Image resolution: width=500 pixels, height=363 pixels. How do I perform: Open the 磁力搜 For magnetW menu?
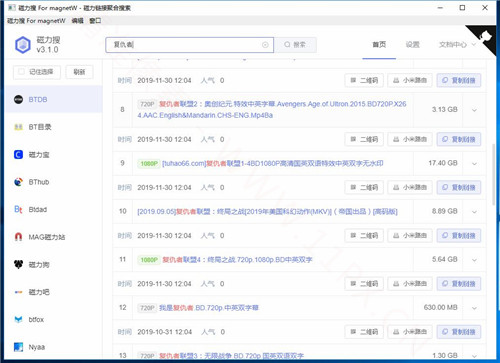click(36, 21)
